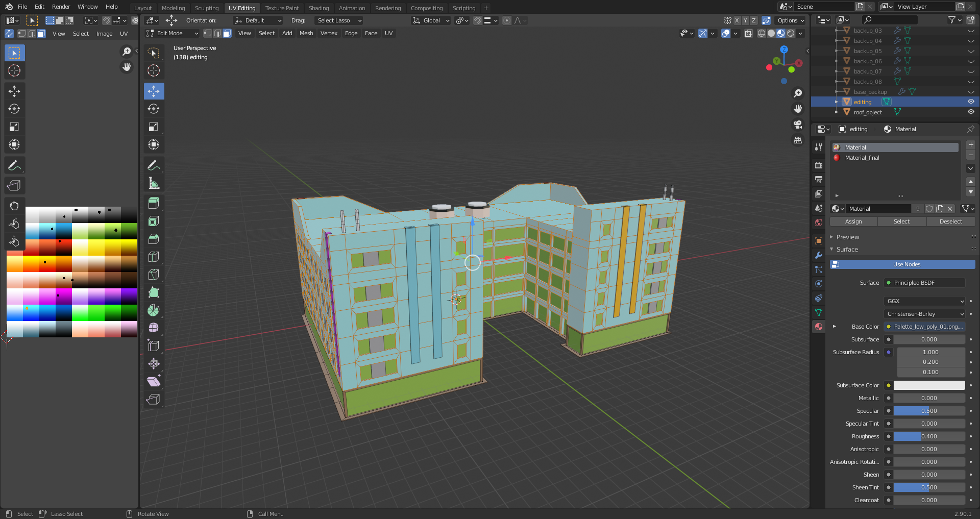Select the Rotate tool in 3D viewport toolbar
The image size is (980, 519).
point(154,109)
